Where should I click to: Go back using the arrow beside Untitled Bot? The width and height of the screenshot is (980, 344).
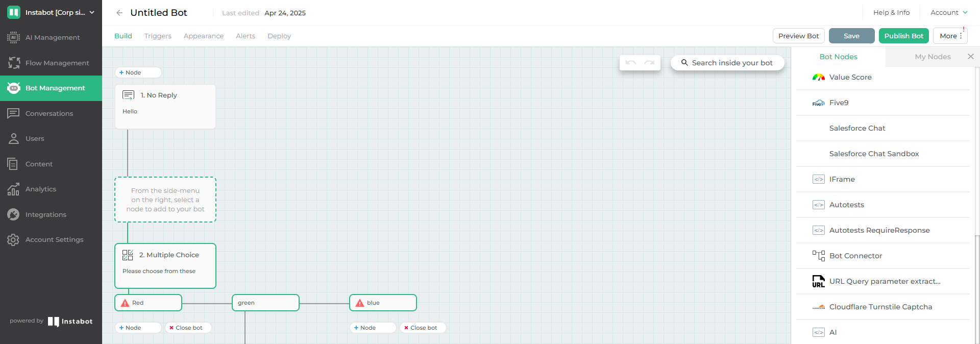tap(119, 13)
